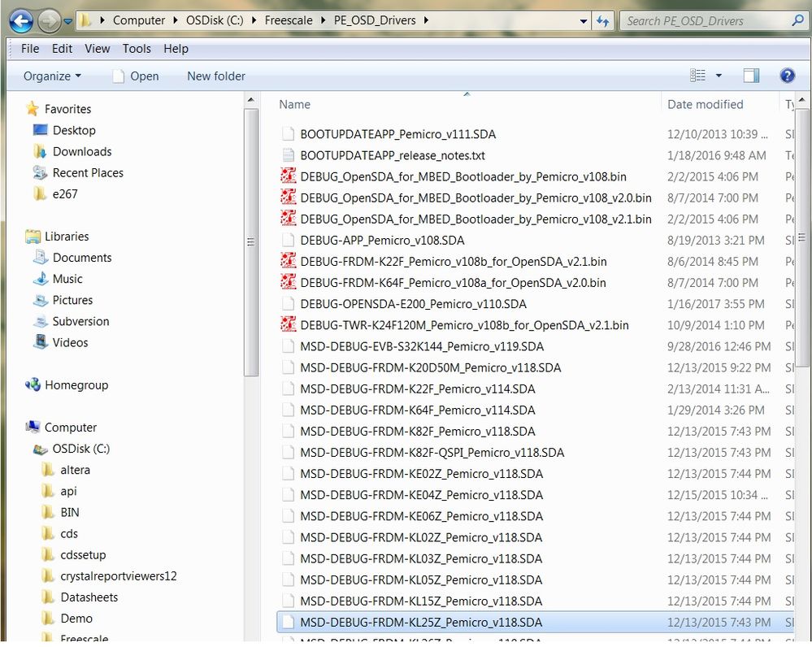The height and width of the screenshot is (647, 812).
Task: Click the Forward navigation arrow
Action: 50,21
